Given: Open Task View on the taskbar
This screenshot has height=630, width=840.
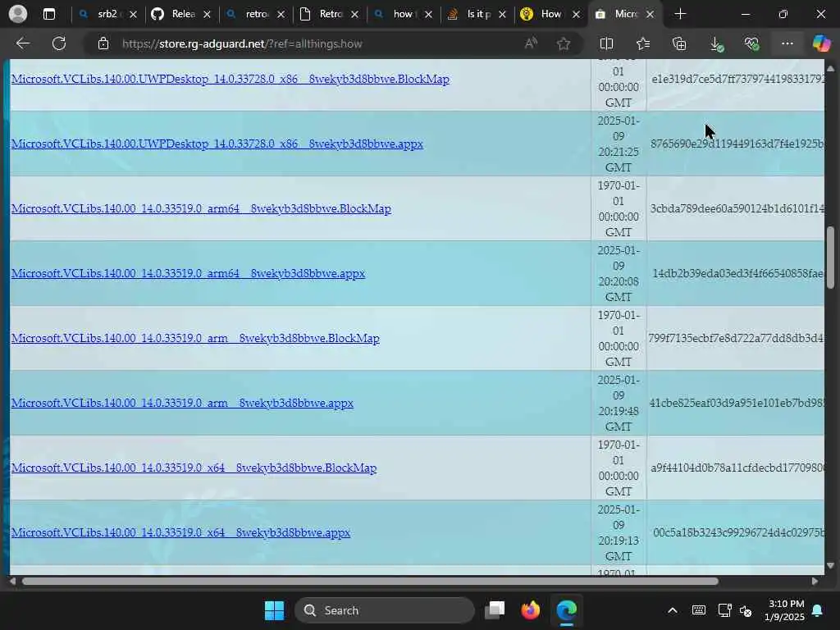Looking at the screenshot, I should [495, 610].
